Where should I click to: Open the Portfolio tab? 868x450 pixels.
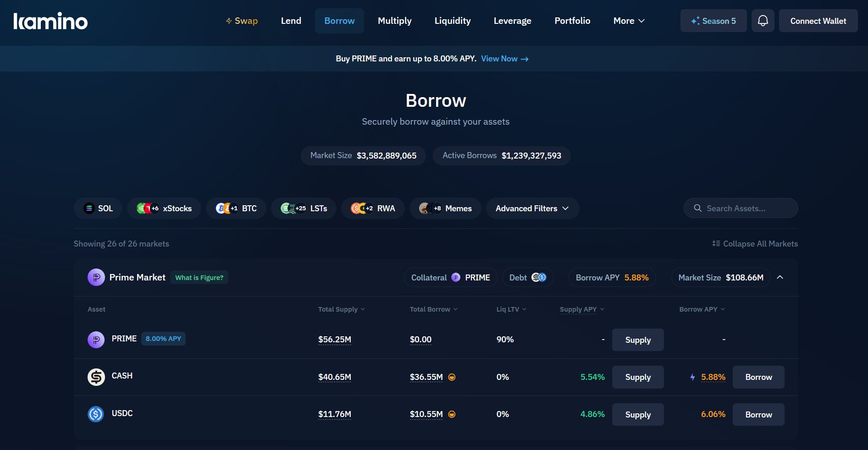point(572,21)
